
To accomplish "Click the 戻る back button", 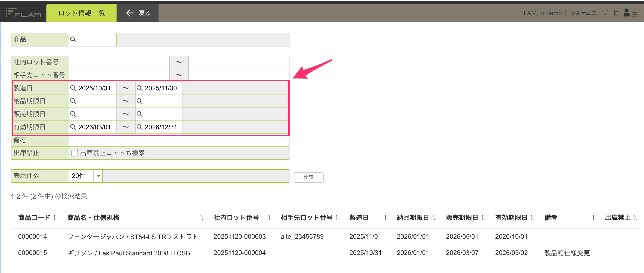I will coord(138,13).
